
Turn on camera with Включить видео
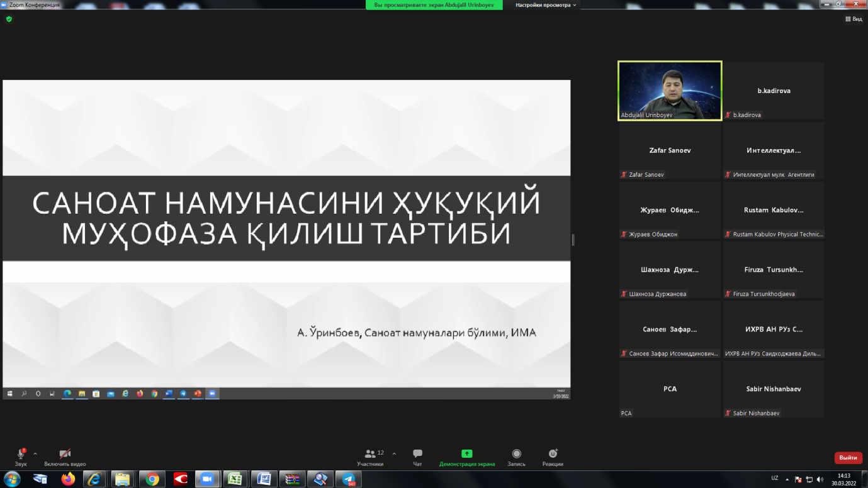tap(65, 454)
